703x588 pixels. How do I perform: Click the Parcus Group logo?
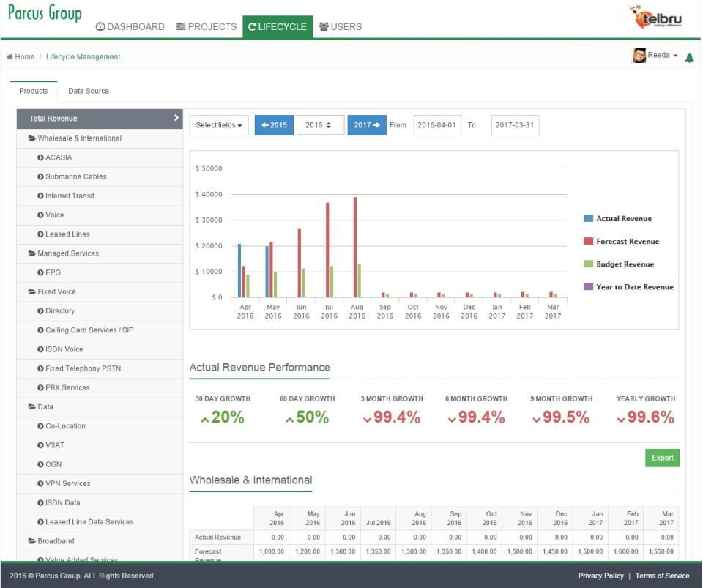coord(45,13)
